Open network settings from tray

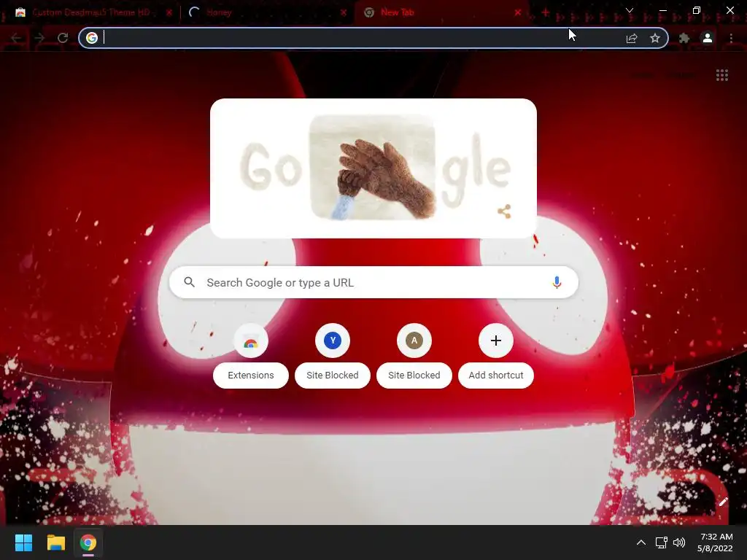pos(661,542)
